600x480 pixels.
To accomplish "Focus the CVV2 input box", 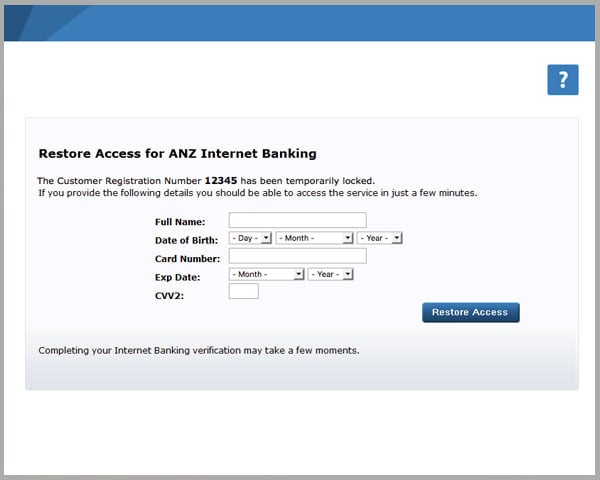I will click(x=243, y=291).
